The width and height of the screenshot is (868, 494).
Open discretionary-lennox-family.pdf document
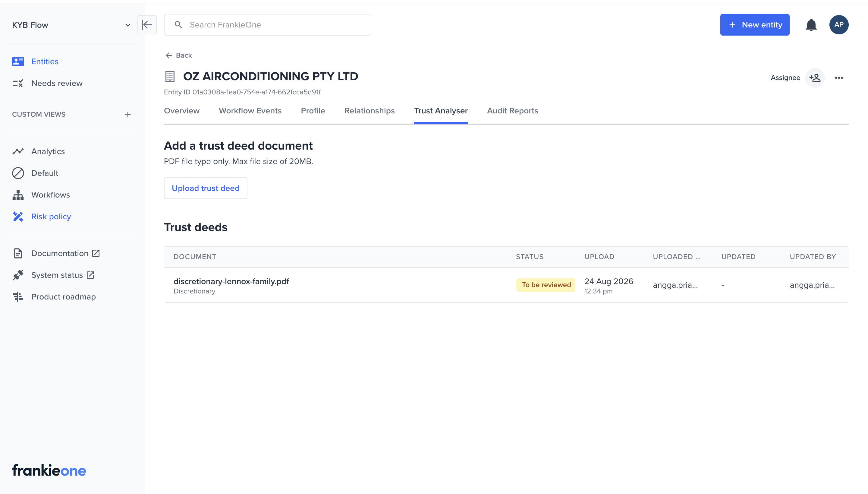point(231,281)
